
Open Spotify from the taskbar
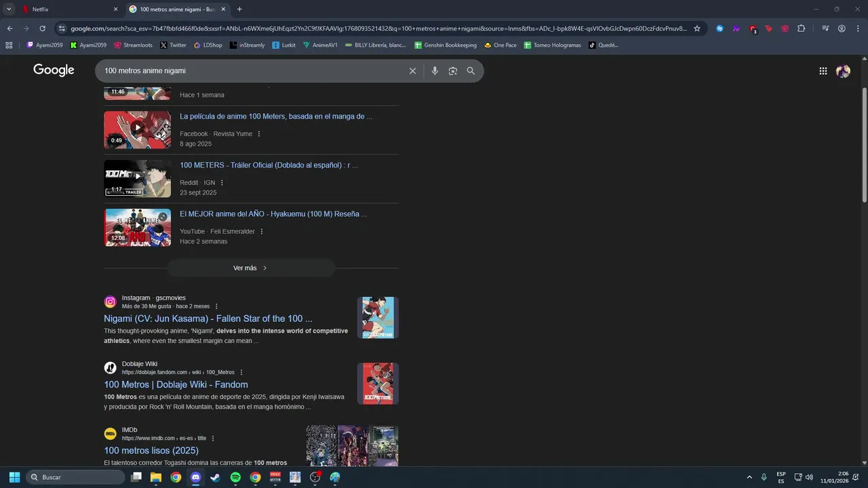(235, 477)
